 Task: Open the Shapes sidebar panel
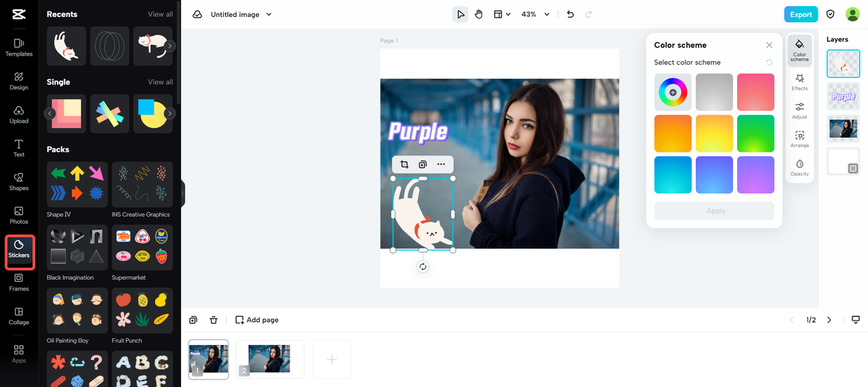click(19, 182)
